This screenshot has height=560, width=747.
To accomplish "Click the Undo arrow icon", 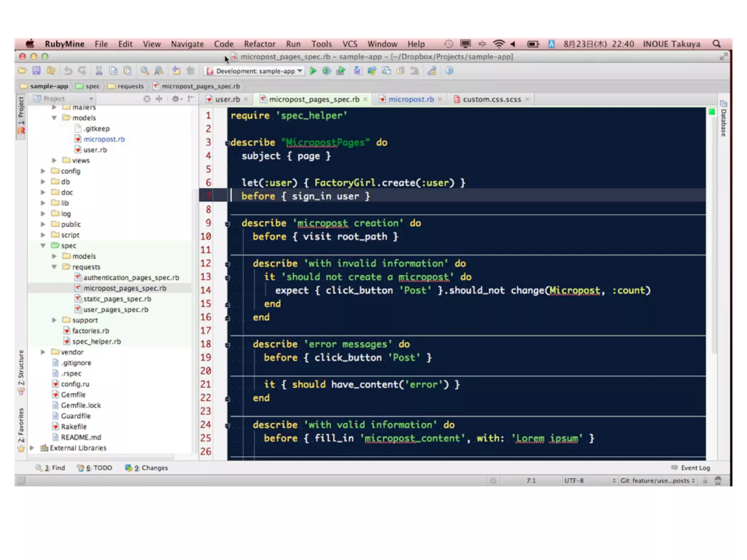I will pos(68,71).
